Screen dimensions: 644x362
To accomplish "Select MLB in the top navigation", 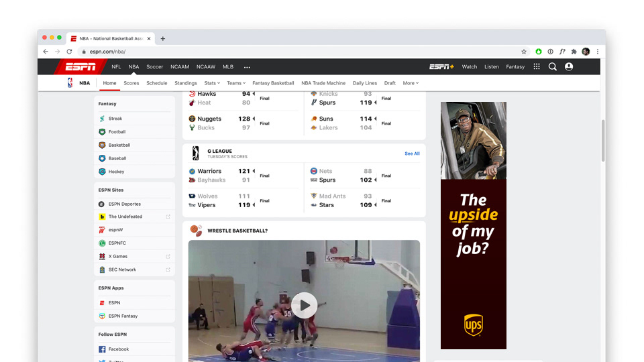I will tap(228, 67).
